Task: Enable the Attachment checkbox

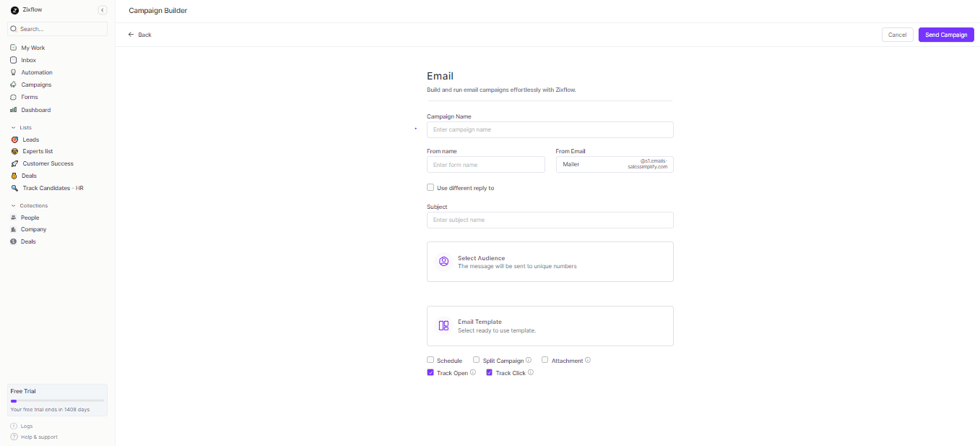Action: click(545, 360)
